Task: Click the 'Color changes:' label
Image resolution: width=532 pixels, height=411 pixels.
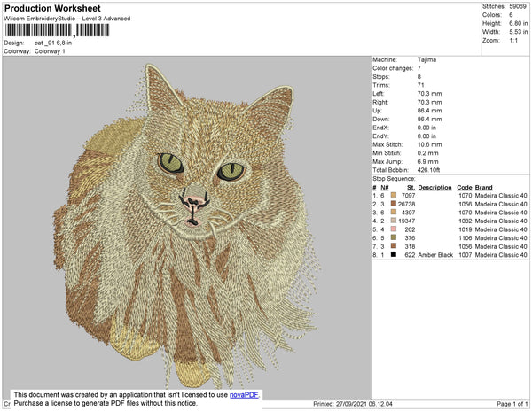Action: coord(393,68)
